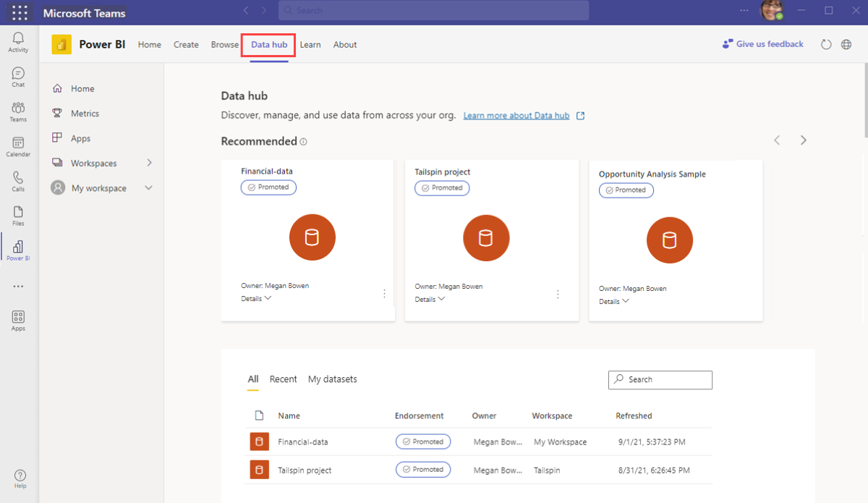The image size is (868, 503).
Task: Open the Create tab in Power BI
Action: (186, 44)
